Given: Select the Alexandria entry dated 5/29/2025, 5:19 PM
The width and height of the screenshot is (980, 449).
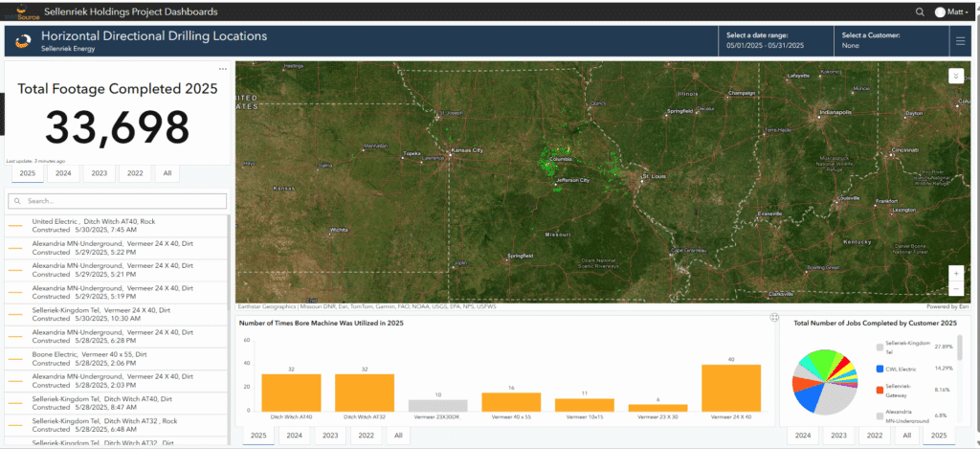Looking at the screenshot, I should pos(118,293).
